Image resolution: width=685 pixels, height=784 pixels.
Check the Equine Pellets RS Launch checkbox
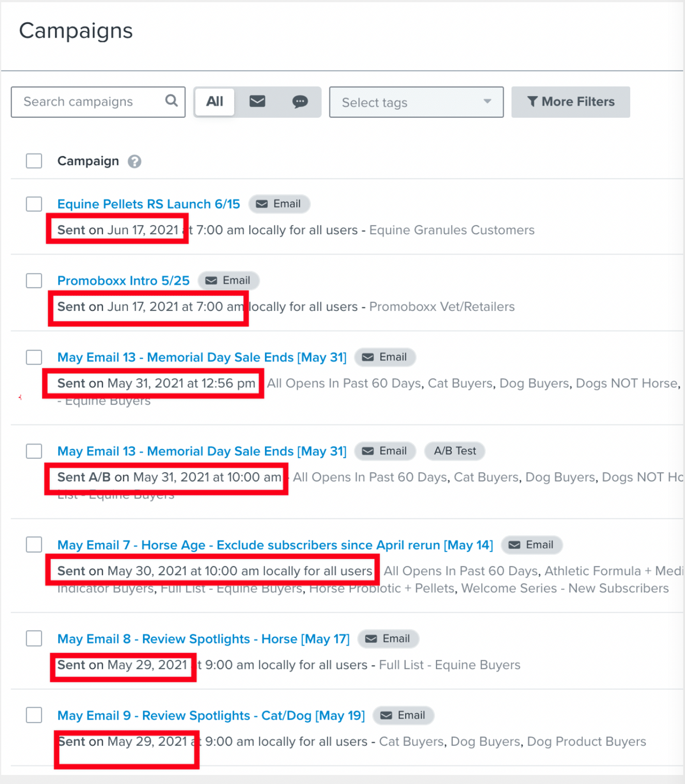coord(34,204)
